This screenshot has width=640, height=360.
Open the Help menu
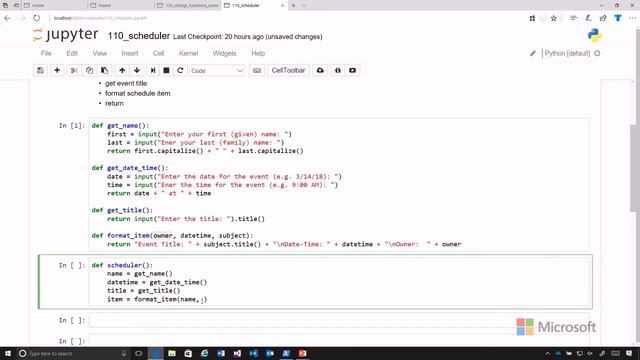coord(258,53)
